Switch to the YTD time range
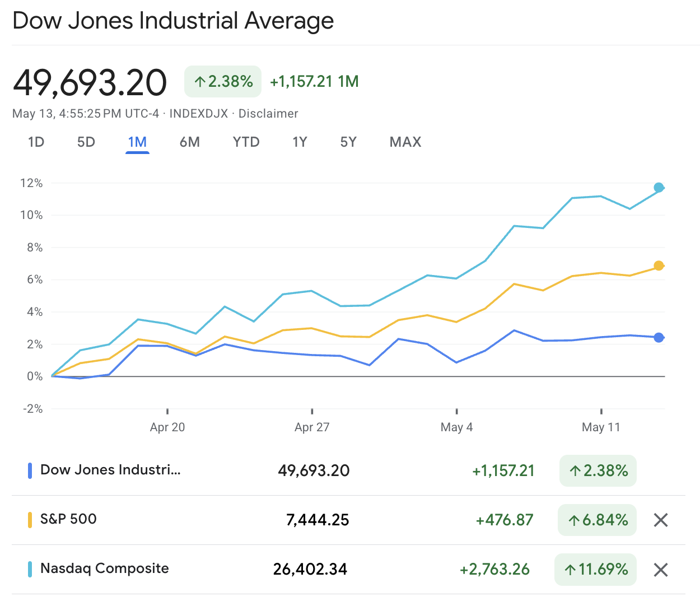 (246, 142)
